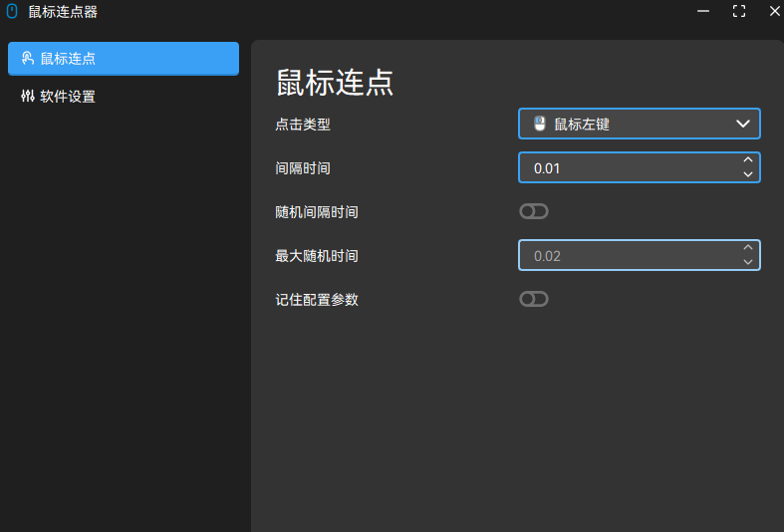Switch to the 鼠标连点 sidebar tab
This screenshot has height=532, width=784.
[123, 58]
